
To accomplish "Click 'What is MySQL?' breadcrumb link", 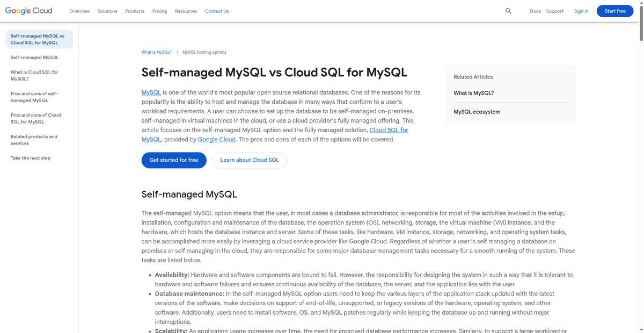I will click(x=157, y=52).
